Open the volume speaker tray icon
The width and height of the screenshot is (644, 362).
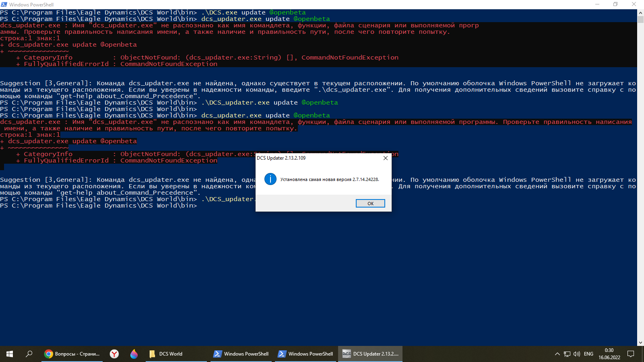[x=577, y=354]
